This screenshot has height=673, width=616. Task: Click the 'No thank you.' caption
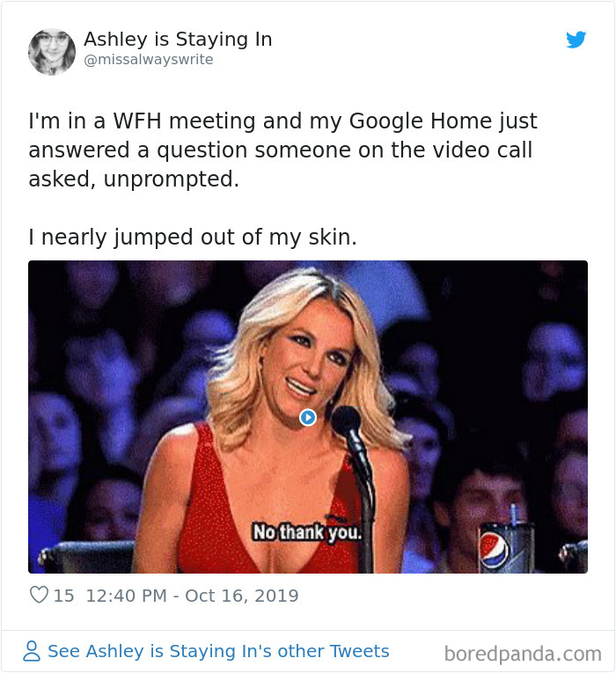pyautogui.click(x=307, y=532)
